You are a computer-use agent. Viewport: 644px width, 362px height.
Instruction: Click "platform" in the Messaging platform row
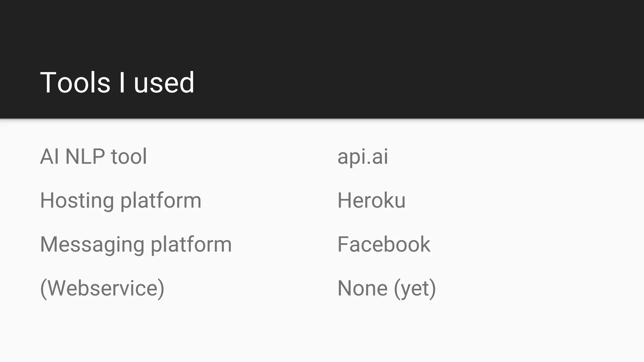tap(191, 244)
